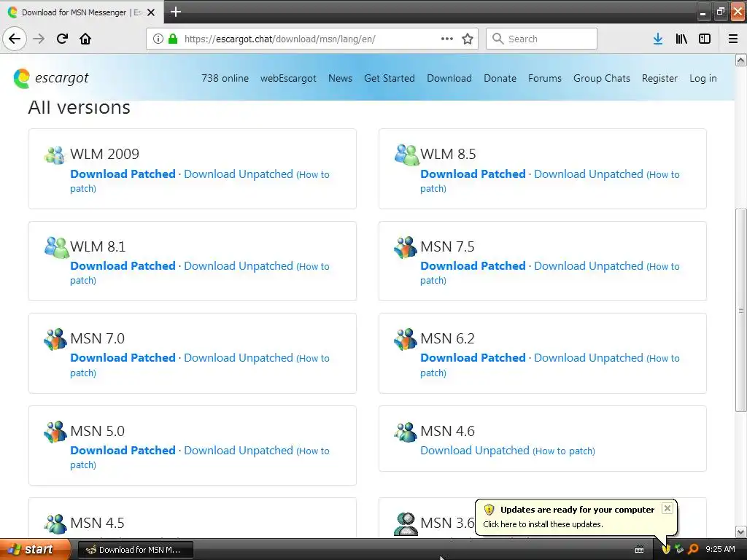The width and height of the screenshot is (747, 560).
Task: Click the 738 online counter
Action: click(x=225, y=78)
